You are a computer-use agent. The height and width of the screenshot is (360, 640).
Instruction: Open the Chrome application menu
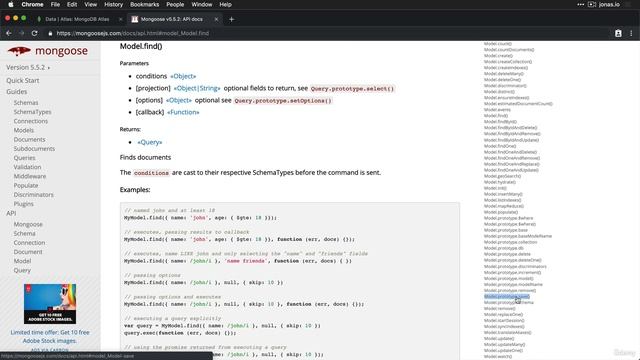tap(32, 4)
